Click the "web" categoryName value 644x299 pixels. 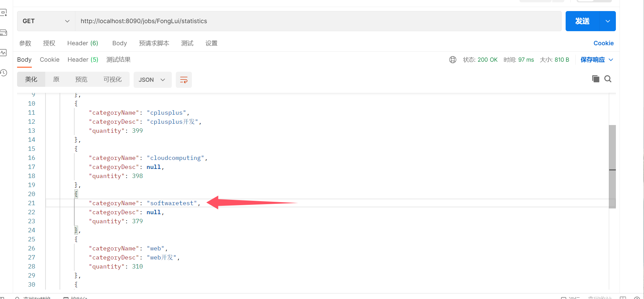[x=156, y=248]
